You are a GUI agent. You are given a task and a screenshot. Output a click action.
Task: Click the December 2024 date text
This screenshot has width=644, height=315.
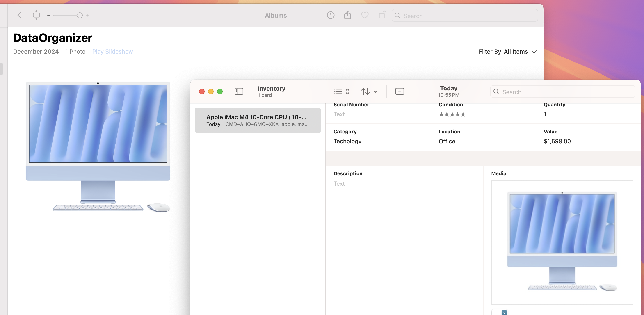[36, 52]
